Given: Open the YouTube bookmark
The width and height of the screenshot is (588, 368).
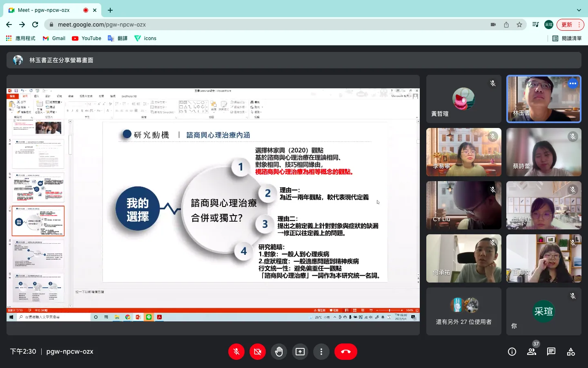Looking at the screenshot, I should coord(87,38).
